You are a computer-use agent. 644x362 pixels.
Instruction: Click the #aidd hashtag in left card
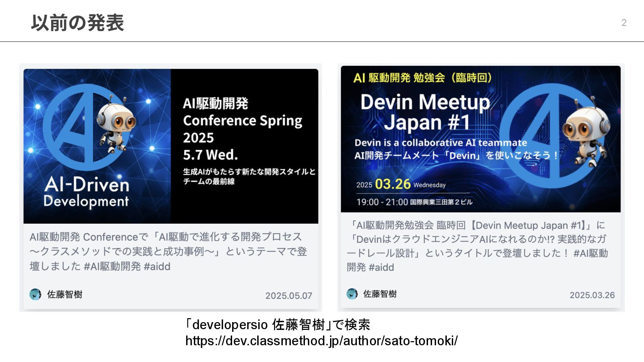pos(157,266)
